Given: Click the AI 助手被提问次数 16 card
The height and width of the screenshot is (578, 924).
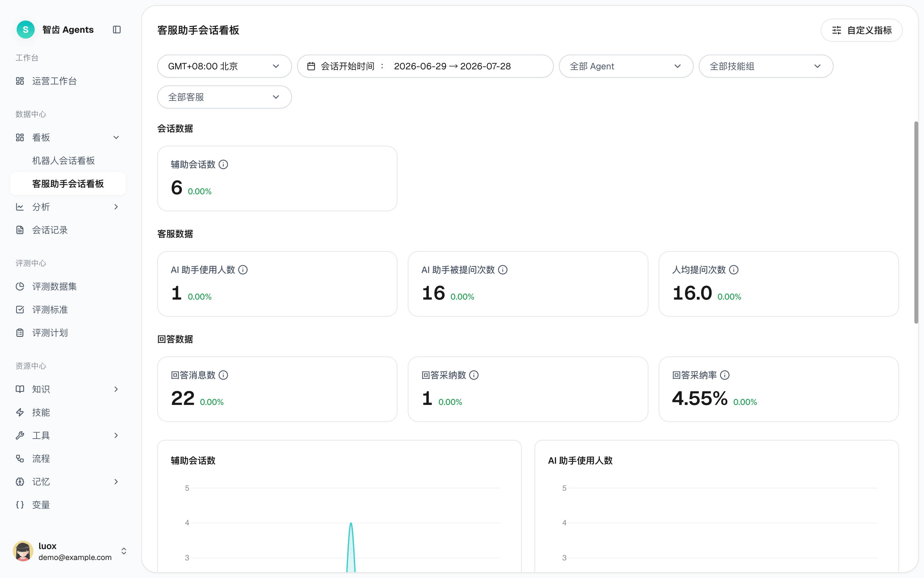Looking at the screenshot, I should [528, 284].
